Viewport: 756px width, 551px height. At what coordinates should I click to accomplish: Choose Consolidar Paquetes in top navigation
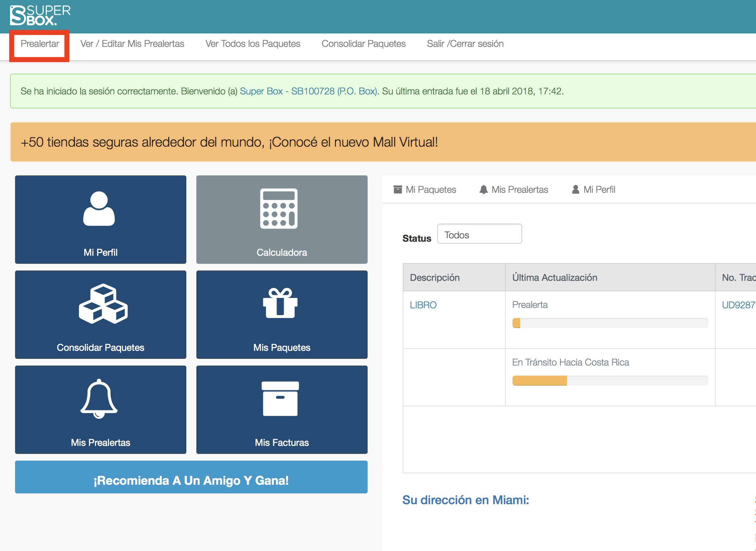[364, 44]
